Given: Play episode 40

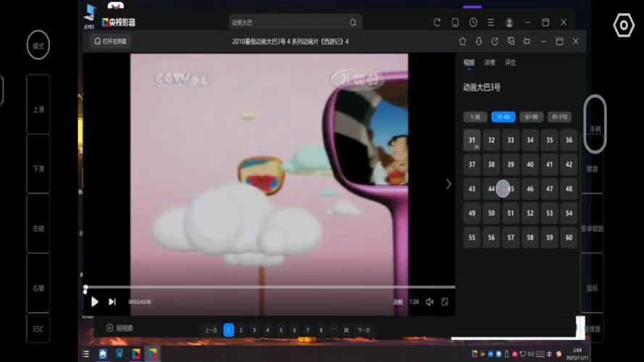Looking at the screenshot, I should tap(530, 164).
